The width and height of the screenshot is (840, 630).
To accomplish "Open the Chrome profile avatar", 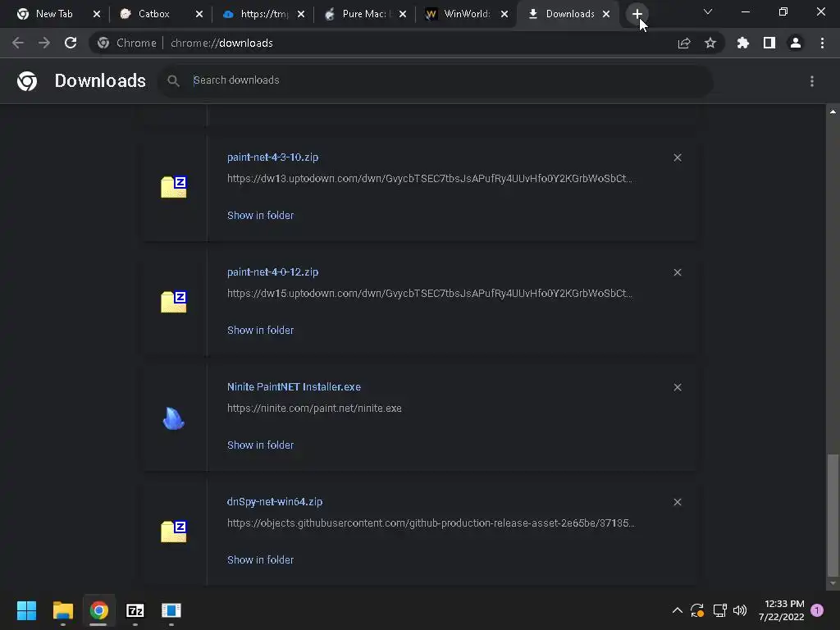I will (x=796, y=43).
